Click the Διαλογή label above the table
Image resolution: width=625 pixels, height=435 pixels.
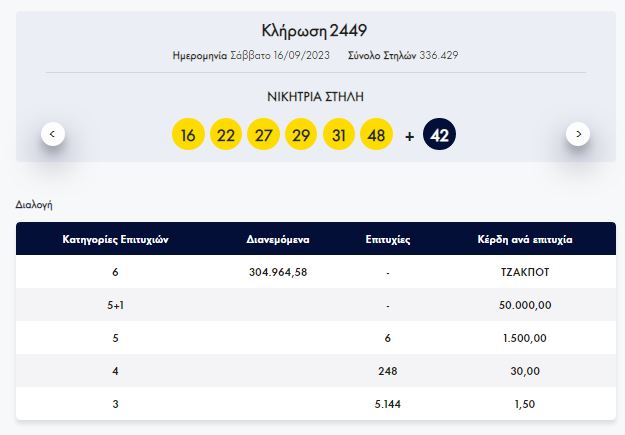coord(34,204)
